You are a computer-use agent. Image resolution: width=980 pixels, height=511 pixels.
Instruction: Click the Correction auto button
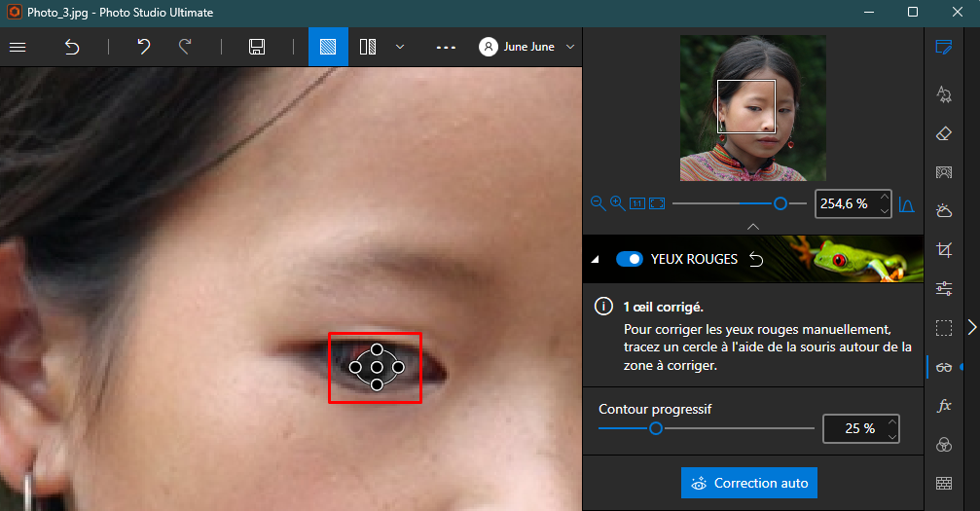click(x=749, y=483)
